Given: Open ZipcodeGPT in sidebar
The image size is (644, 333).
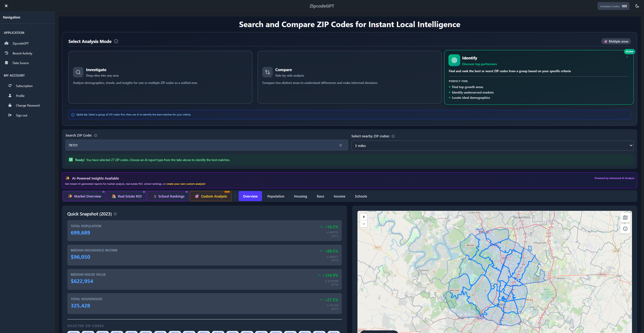Looking at the screenshot, I should [x=20, y=43].
